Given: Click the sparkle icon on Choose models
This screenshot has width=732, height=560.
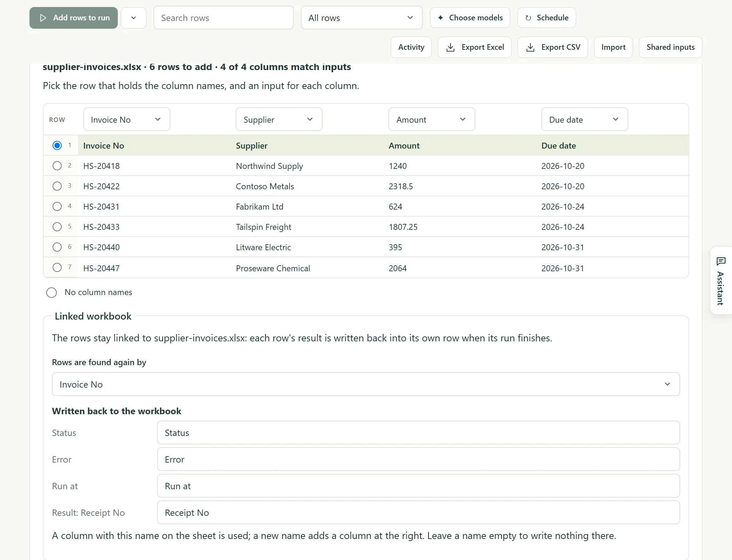Looking at the screenshot, I should tap(440, 18).
